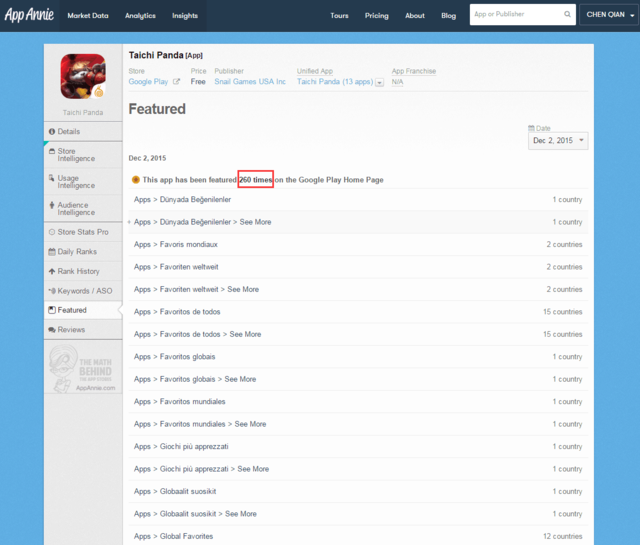Select 'Favoritos globais > See More' row

(x=358, y=379)
